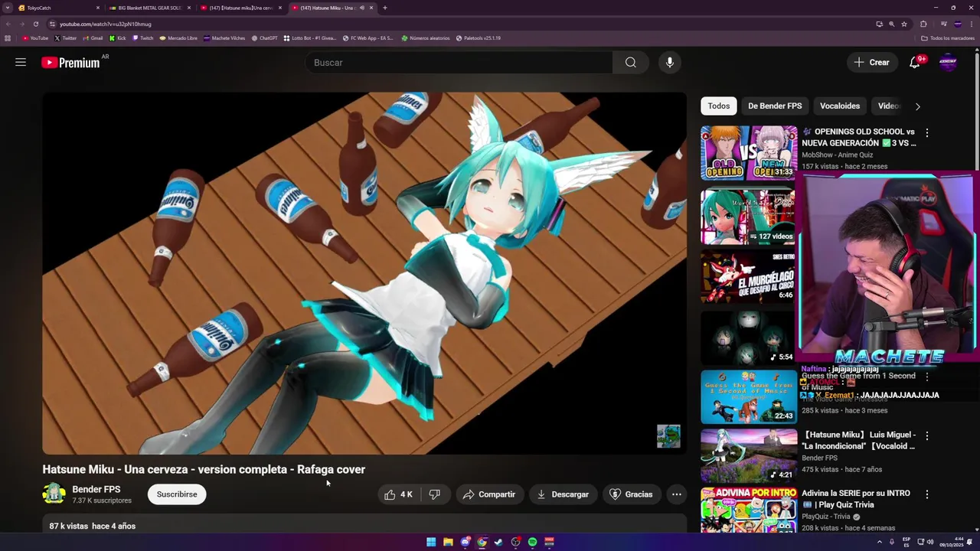
Task: Open YouTube notifications bell
Action: point(914,63)
